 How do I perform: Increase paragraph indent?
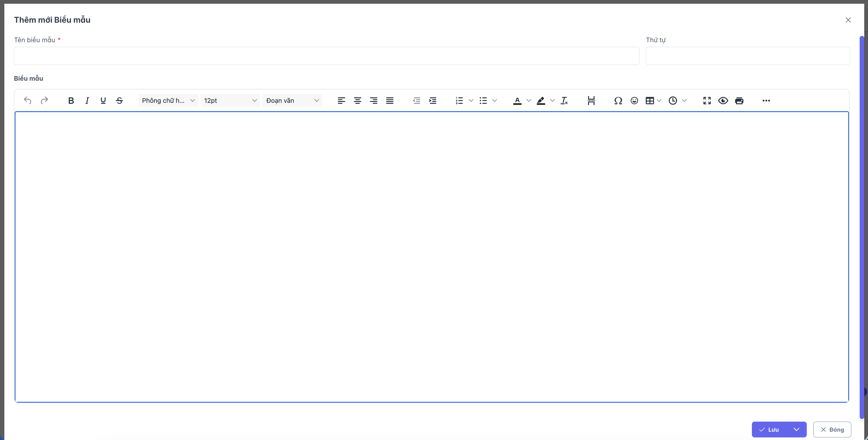[x=433, y=100]
